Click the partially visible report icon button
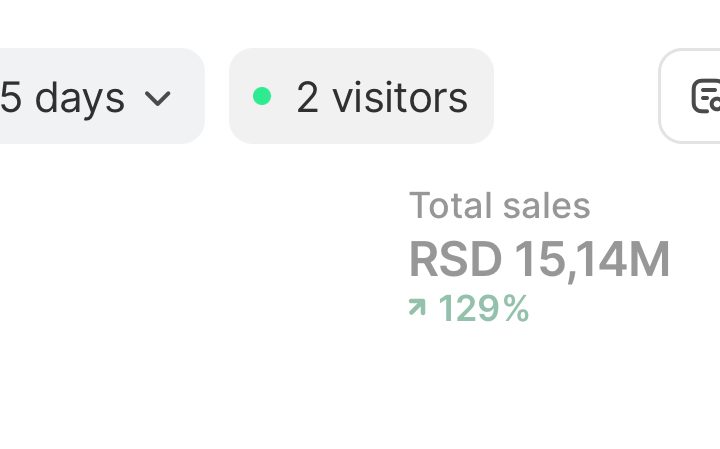Screen dimensions: 720x449 click(702, 96)
